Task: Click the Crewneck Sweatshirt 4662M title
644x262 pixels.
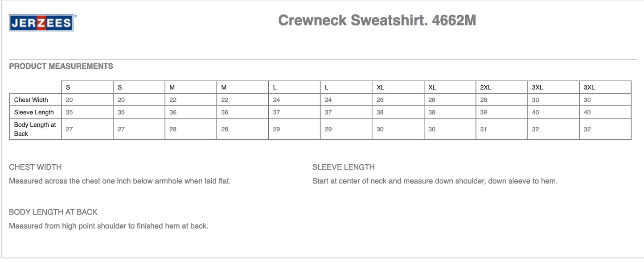Action: click(x=377, y=21)
